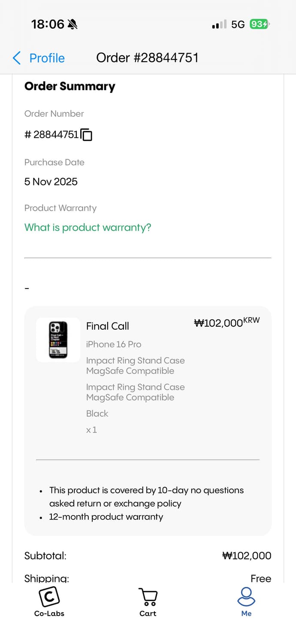Tap the order number # 28844751 text
This screenshot has height=644, width=296.
pyautogui.click(x=51, y=135)
